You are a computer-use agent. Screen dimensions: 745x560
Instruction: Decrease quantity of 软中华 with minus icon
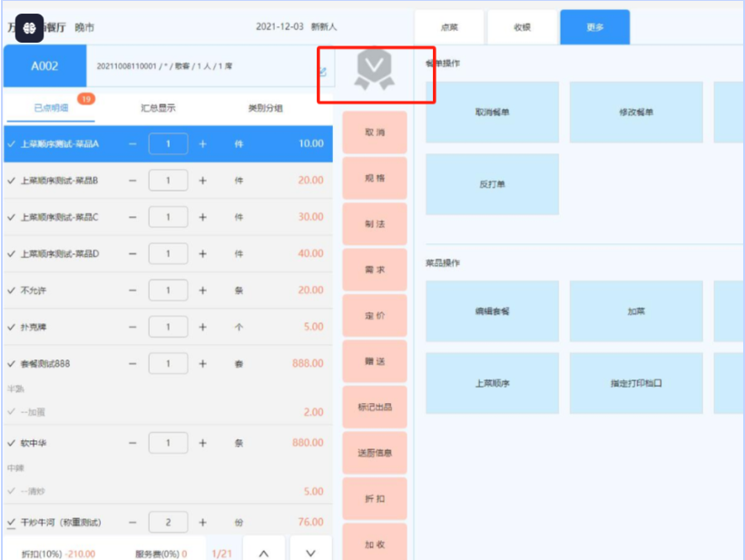(x=132, y=444)
